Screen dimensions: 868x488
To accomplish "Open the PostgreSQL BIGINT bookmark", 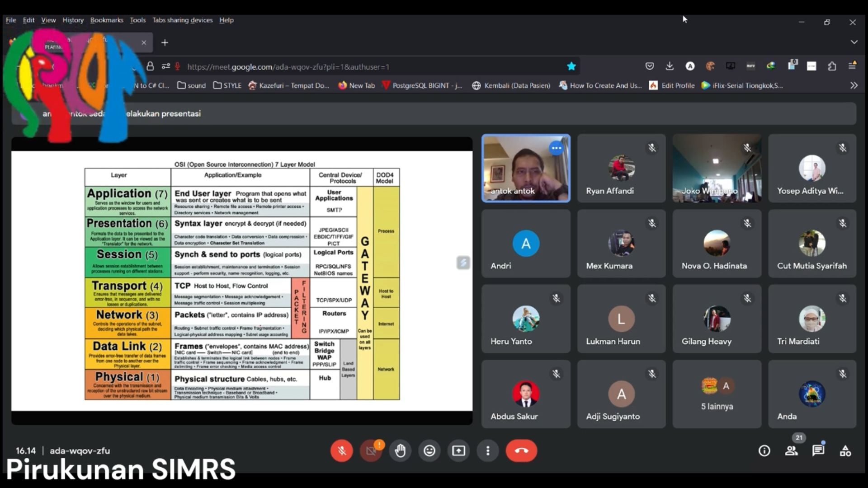I will point(422,85).
